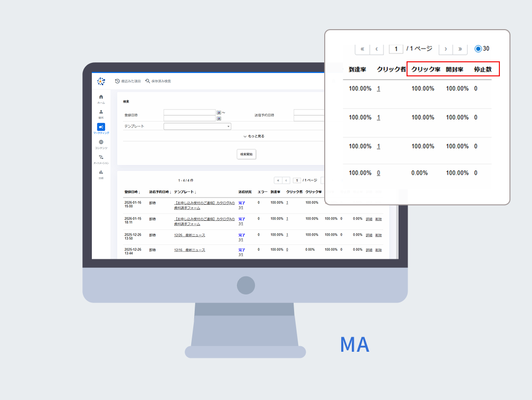This screenshot has width=532, height=400.
Task: Open the ホーム (Home) sidebar icon
Action: [101, 96]
